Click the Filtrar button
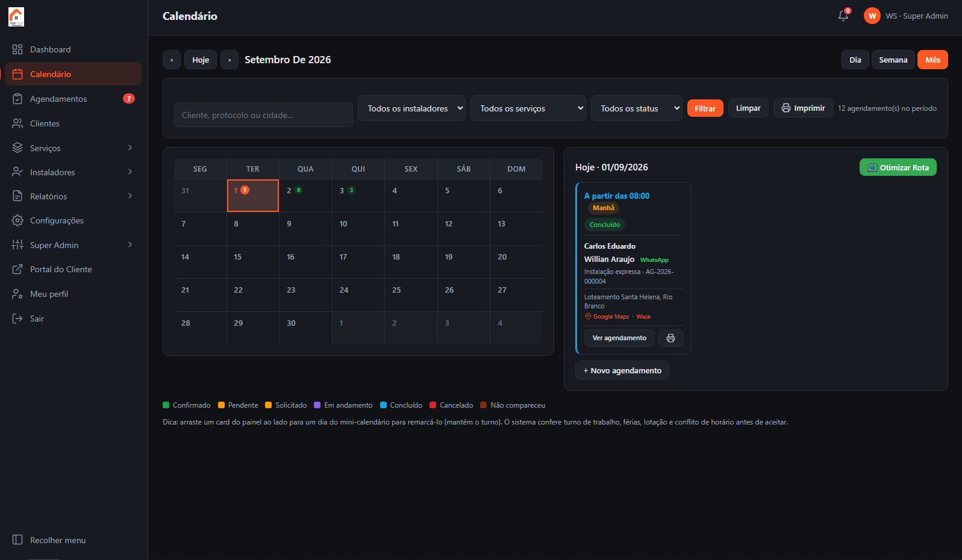962x560 pixels. [705, 108]
